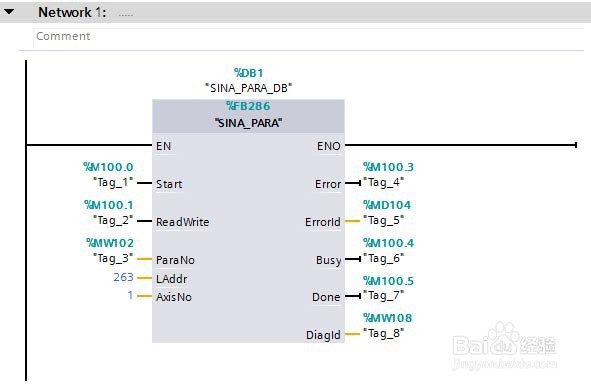Click operand "Tag_6" at Busy
Viewport: 591px width, 385px height.
[x=384, y=258]
